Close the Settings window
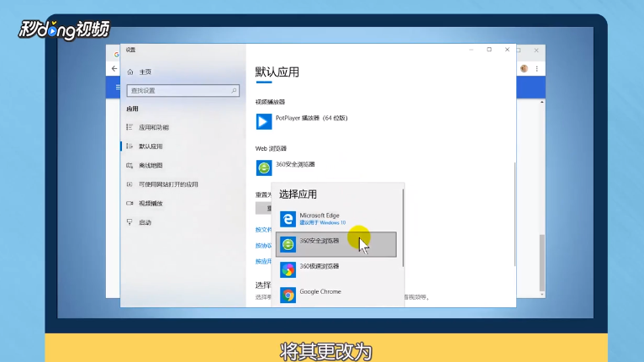Screen dimensions: 644x362 (x=507, y=50)
